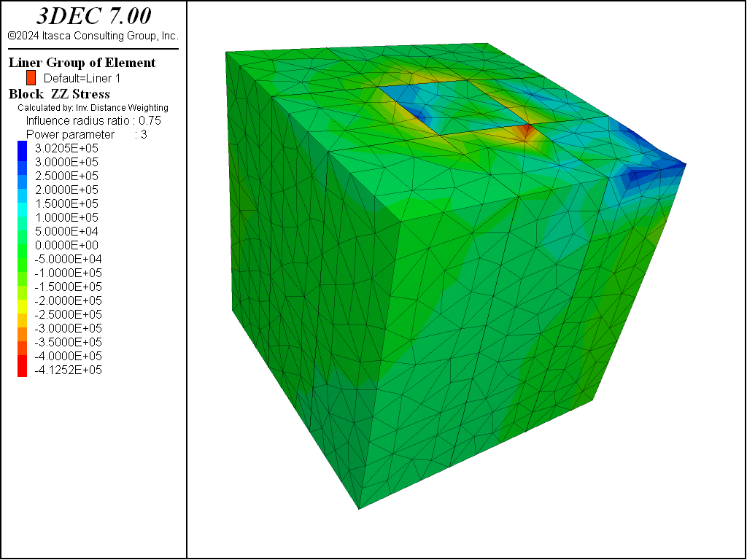The image size is (747, 560).
Task: Click 'Liner Group of Element' legend heading
Action: 82,63
